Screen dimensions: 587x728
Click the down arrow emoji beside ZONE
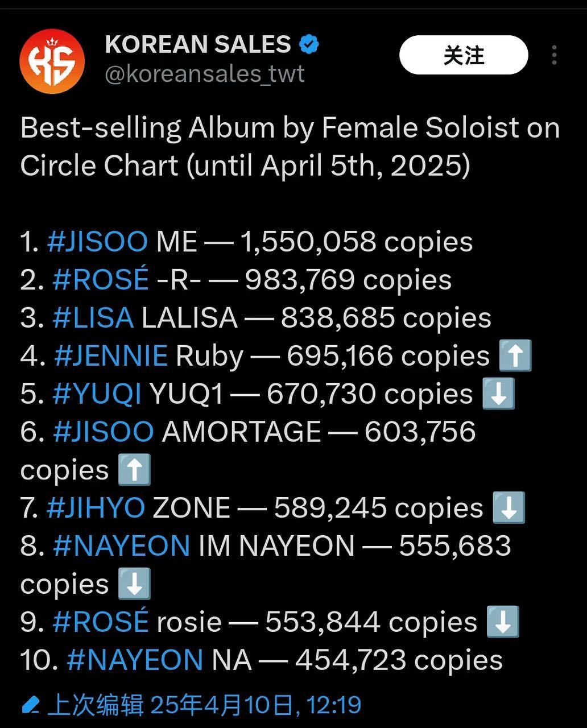coord(508,508)
